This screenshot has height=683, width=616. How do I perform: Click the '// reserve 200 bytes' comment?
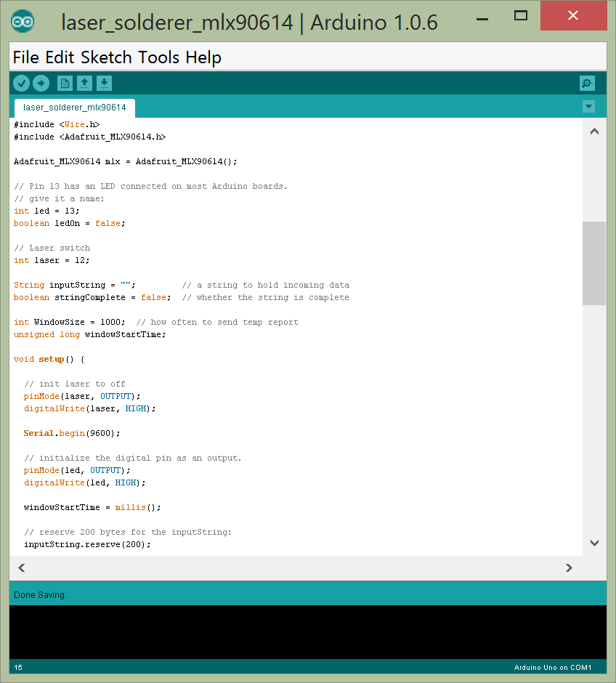[128, 532]
